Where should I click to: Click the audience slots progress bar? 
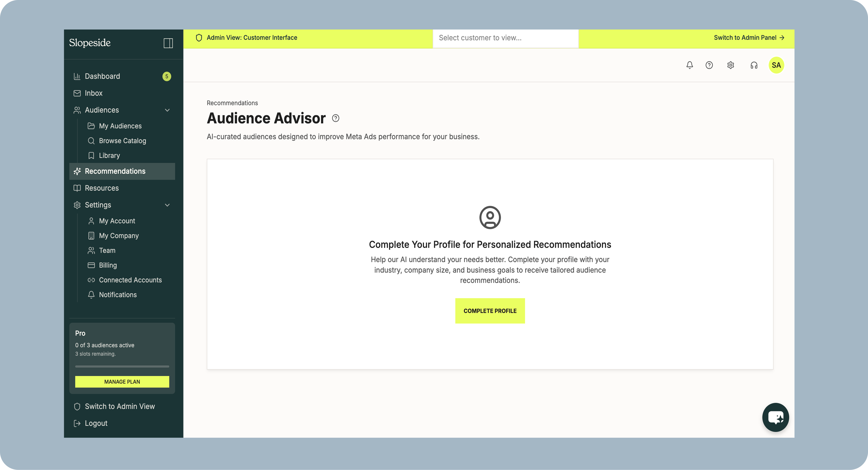[122, 366]
